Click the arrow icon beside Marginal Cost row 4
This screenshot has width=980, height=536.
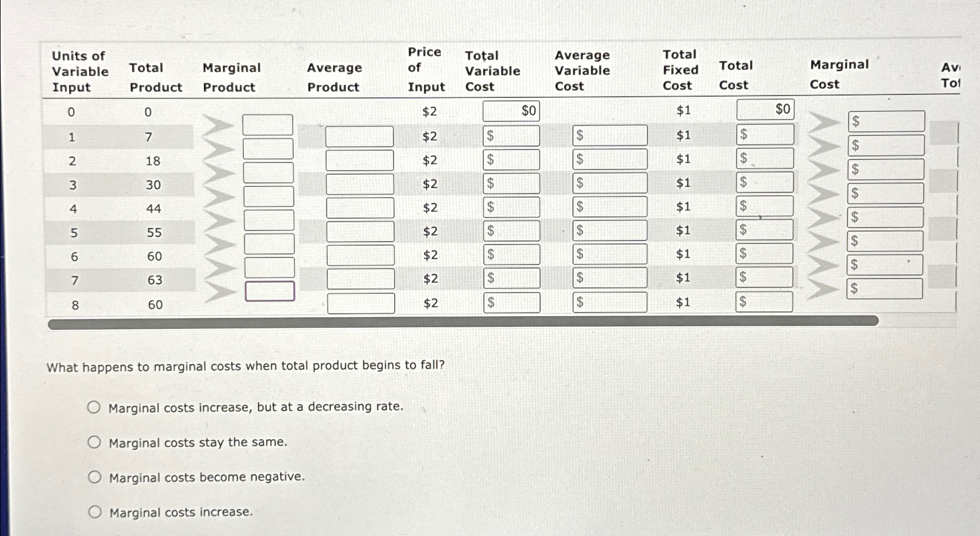click(x=824, y=195)
